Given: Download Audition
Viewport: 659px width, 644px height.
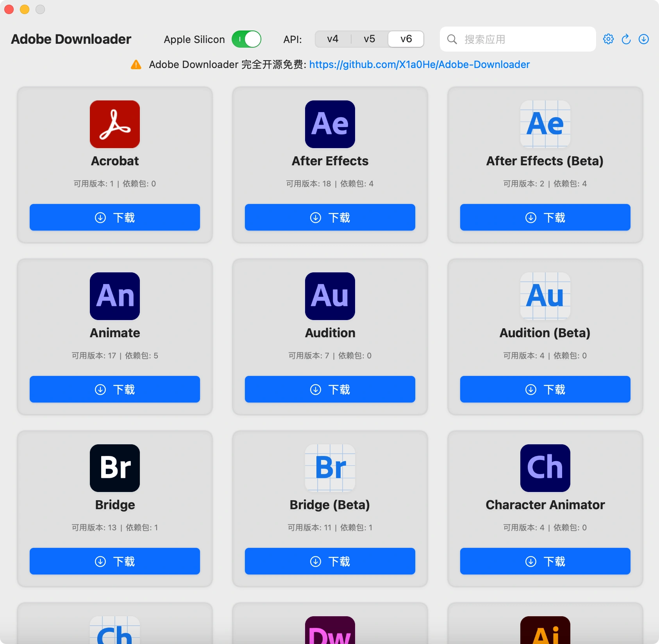Looking at the screenshot, I should (x=330, y=389).
